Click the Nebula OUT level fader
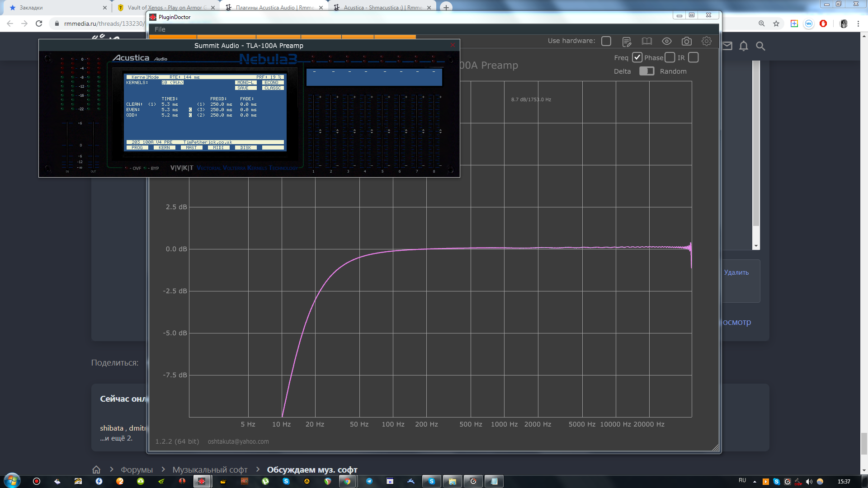The height and width of the screenshot is (488, 868). (x=93, y=145)
